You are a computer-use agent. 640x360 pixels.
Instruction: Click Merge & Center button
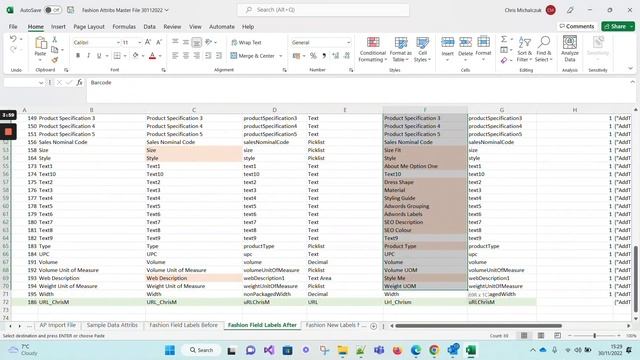(x=253, y=56)
